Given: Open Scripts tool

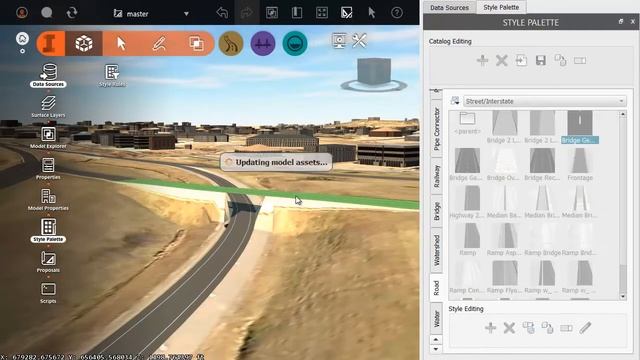Looking at the screenshot, I should (48, 293).
